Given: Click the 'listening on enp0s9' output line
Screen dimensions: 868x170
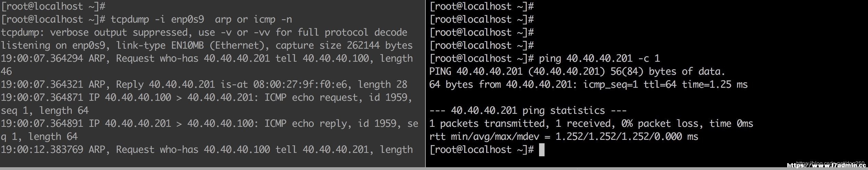Looking at the screenshot, I should (206, 46).
